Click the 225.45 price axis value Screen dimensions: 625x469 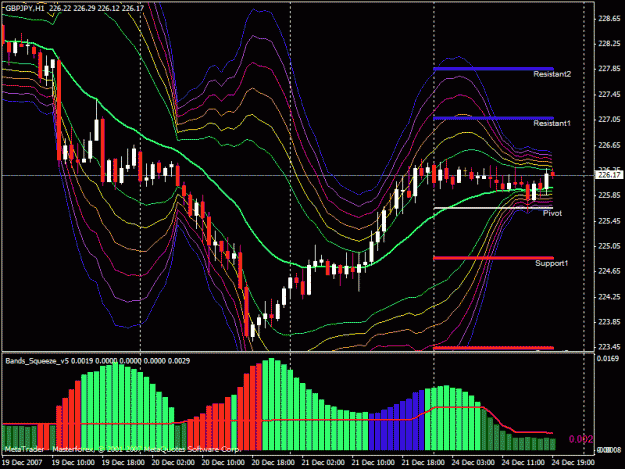coord(609,221)
